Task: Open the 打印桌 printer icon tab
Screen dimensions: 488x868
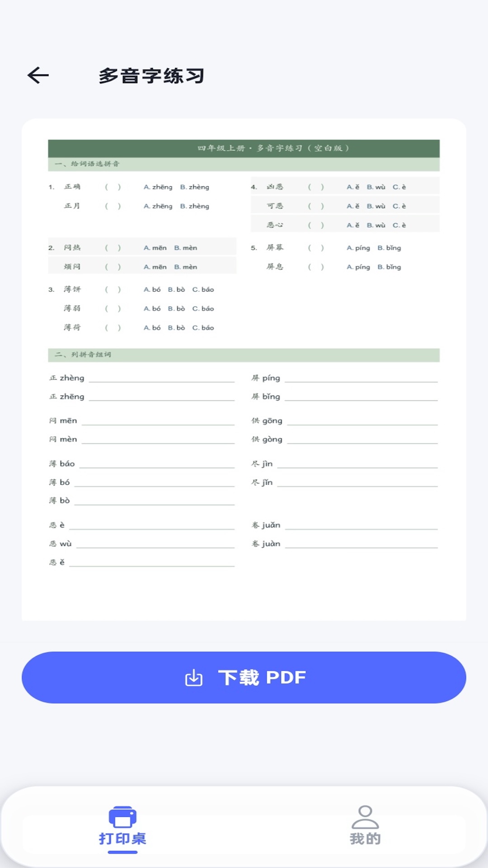Action: click(x=122, y=817)
